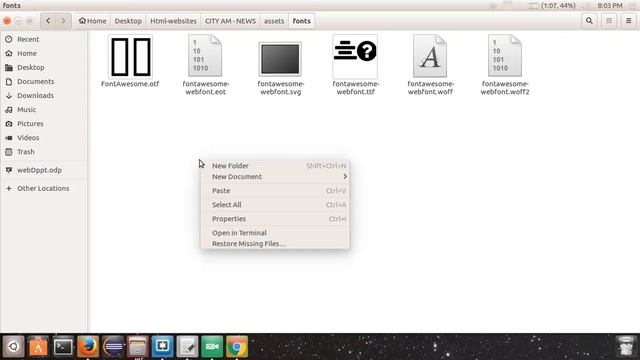
Task: Open text editor from the dock
Action: (187, 347)
